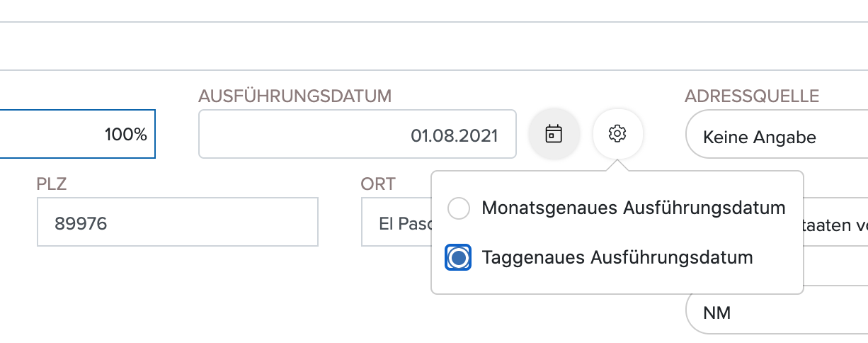
Task: Select the Monatsgenaues Ausführungsdatum radio button
Action: point(459,208)
